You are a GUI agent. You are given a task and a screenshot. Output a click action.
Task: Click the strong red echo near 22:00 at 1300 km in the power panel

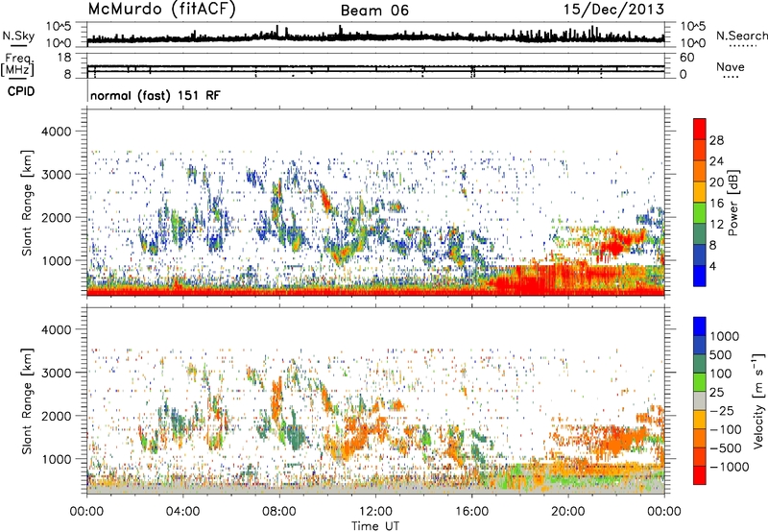pyautogui.click(x=613, y=247)
